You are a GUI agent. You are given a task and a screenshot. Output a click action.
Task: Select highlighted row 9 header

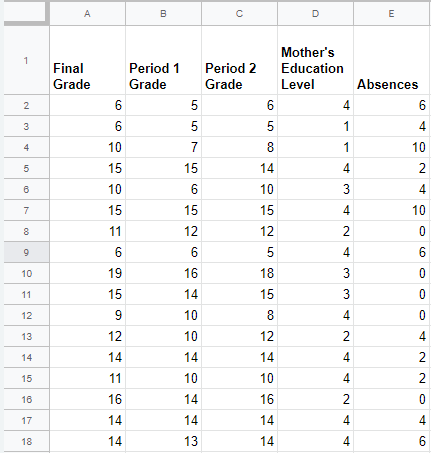click(x=26, y=252)
